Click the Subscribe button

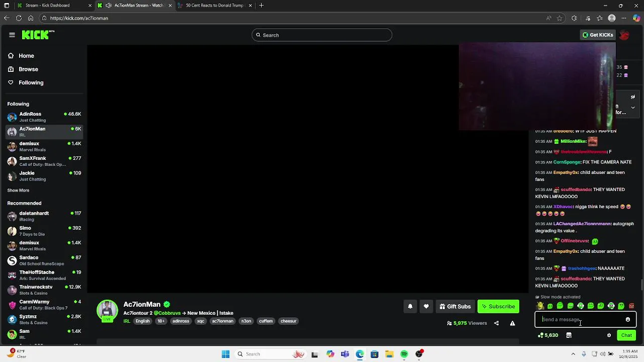[x=498, y=306]
